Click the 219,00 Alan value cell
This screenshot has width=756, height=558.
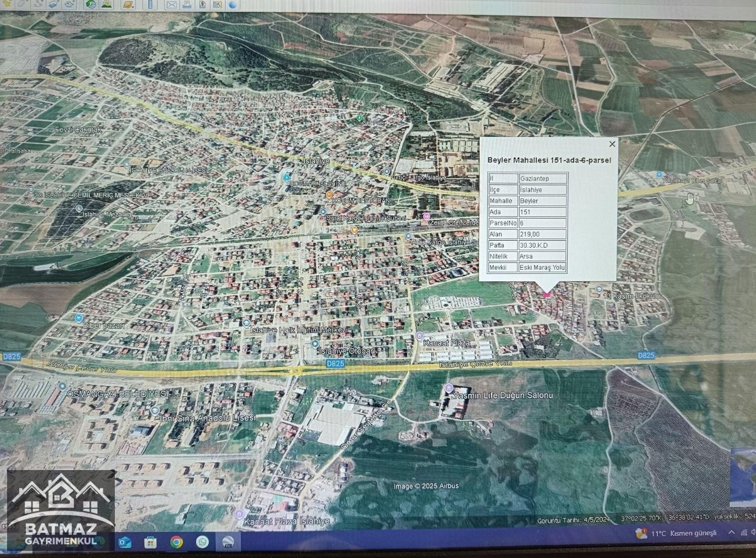coord(542,234)
